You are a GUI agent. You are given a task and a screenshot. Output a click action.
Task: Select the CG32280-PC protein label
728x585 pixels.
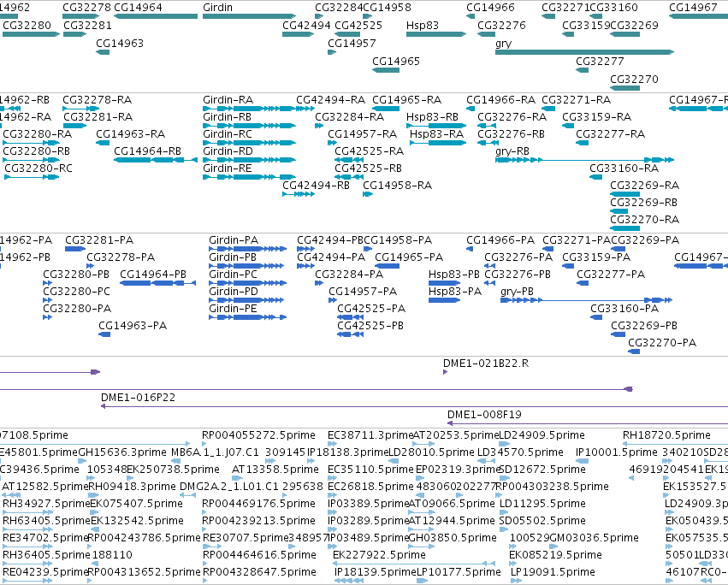[x=77, y=291]
